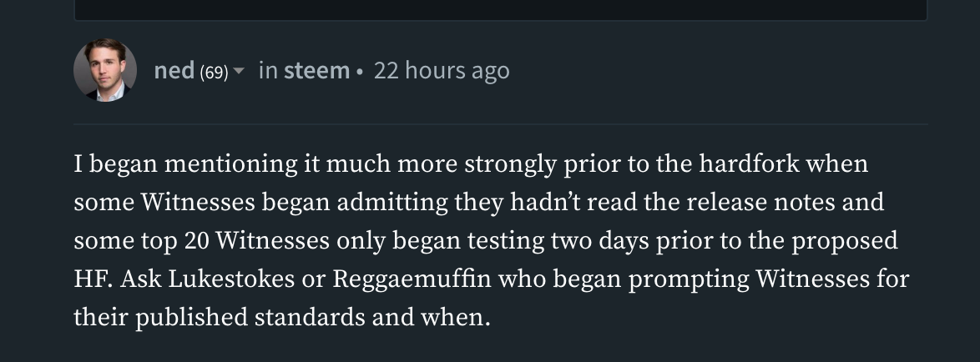Viewport: 980px width, 362px height.
Task: Click ned's profile avatar photo
Action: pos(105,70)
